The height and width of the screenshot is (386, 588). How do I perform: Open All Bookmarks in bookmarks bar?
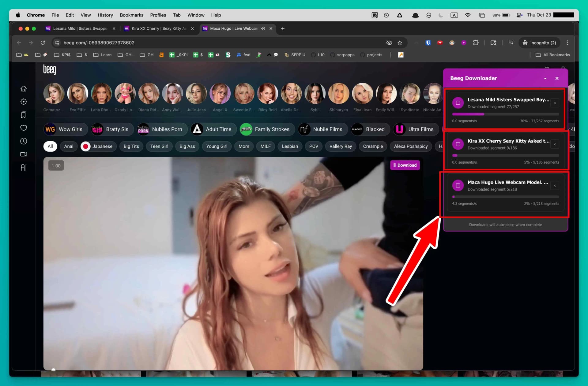click(552, 55)
